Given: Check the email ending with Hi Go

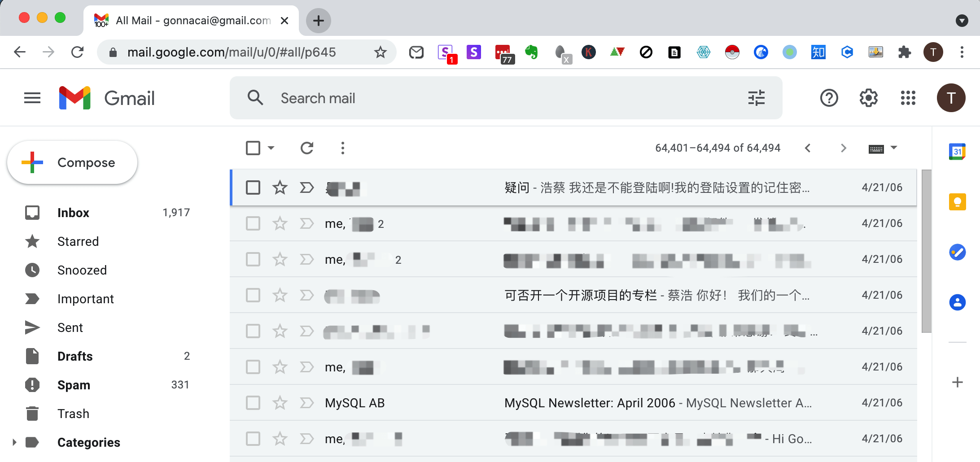Looking at the screenshot, I should pyautogui.click(x=253, y=439).
